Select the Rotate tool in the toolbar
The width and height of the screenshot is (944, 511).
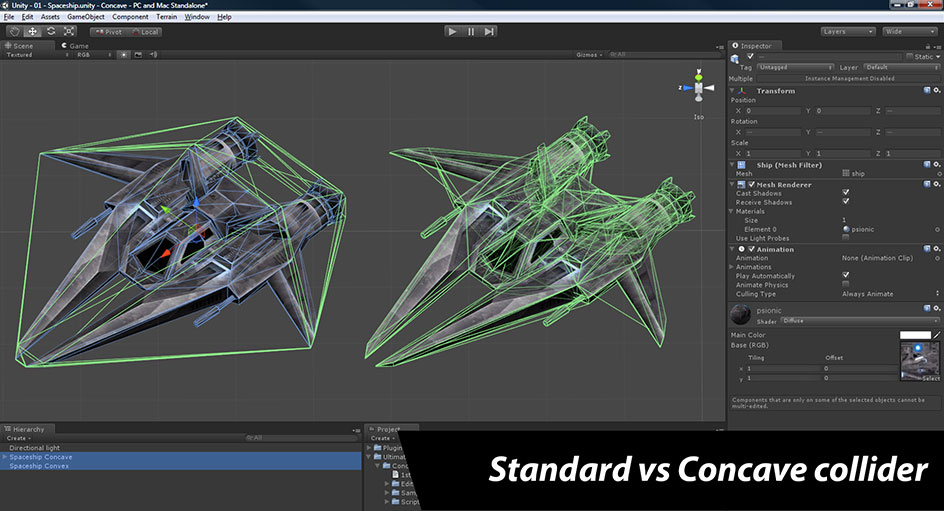point(51,31)
